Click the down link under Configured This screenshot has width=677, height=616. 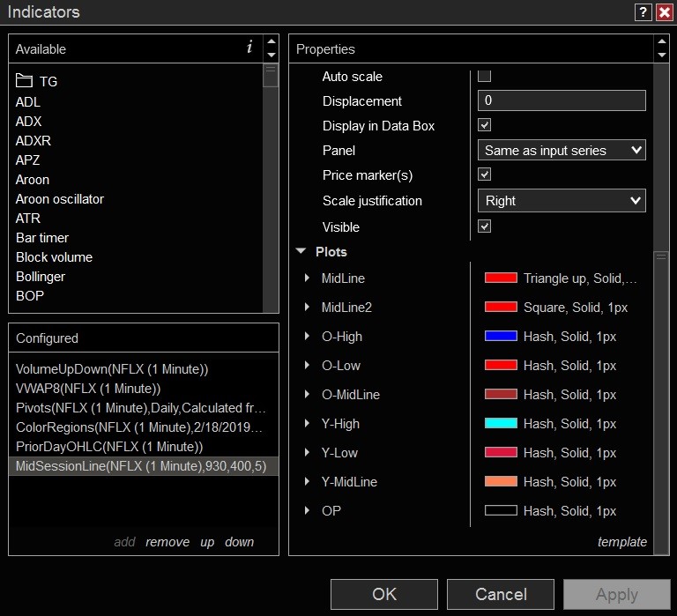pyautogui.click(x=239, y=542)
